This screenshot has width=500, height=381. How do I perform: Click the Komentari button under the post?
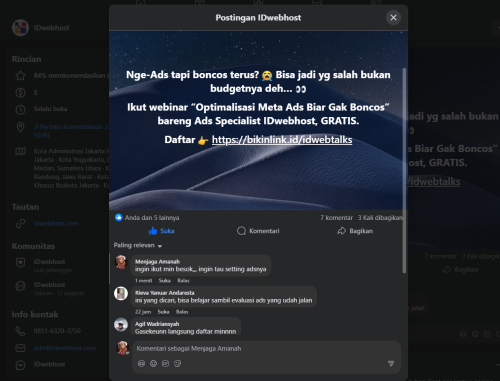(258, 231)
